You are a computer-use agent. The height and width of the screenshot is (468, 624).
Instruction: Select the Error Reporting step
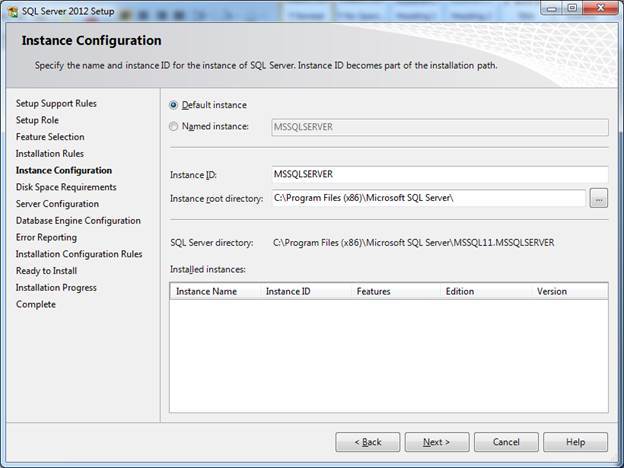click(x=47, y=237)
